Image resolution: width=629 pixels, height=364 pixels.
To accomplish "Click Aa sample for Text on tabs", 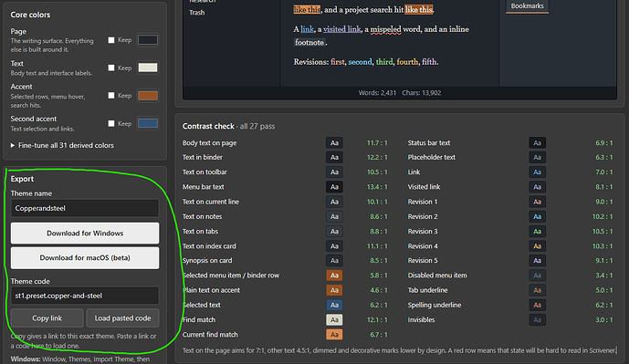I will [x=334, y=232].
